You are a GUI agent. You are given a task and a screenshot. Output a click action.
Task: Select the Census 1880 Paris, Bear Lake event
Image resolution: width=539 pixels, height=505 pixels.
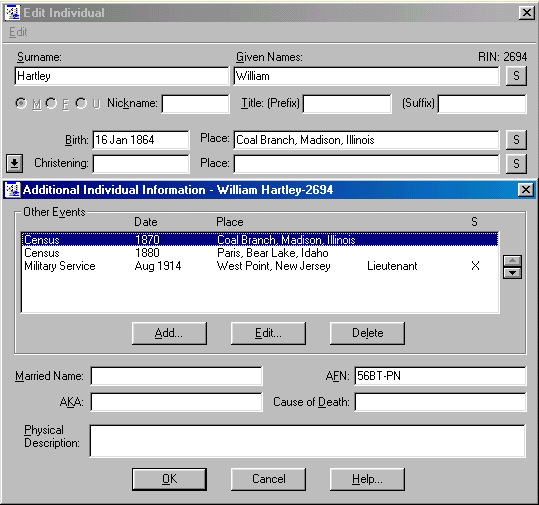pos(260,253)
